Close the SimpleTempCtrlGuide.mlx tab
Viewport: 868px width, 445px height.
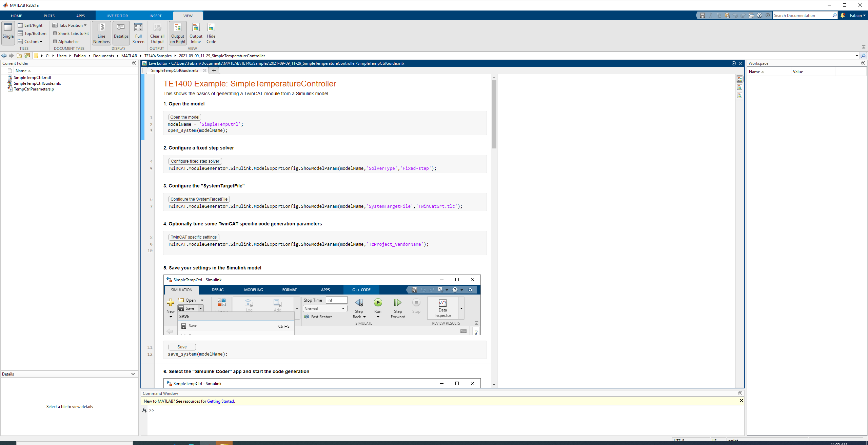click(x=205, y=70)
